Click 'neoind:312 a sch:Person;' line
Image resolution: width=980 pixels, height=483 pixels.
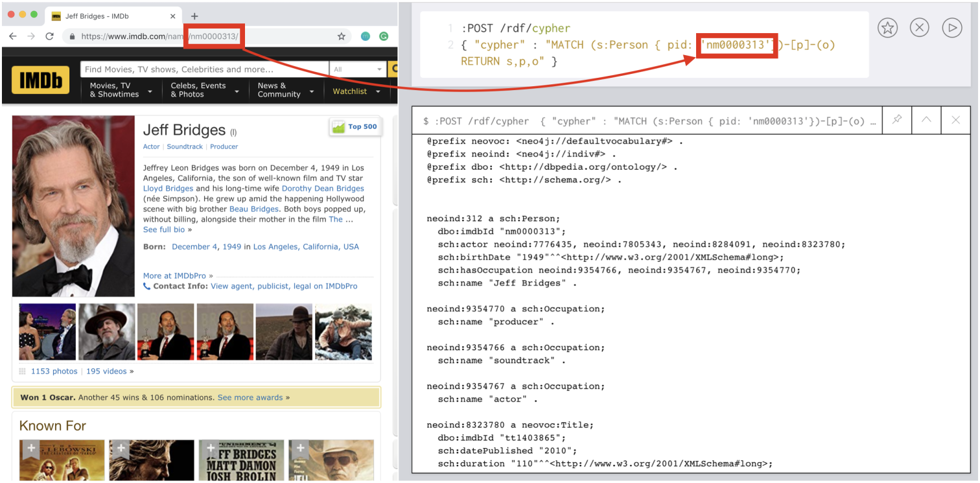tap(493, 218)
